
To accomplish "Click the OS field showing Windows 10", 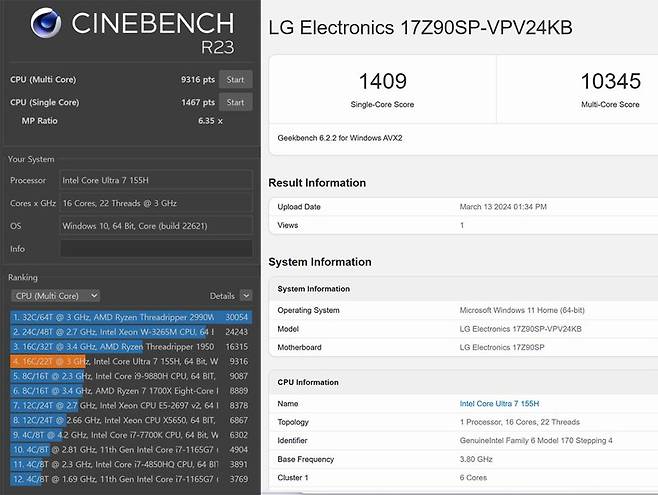I will click(156, 225).
